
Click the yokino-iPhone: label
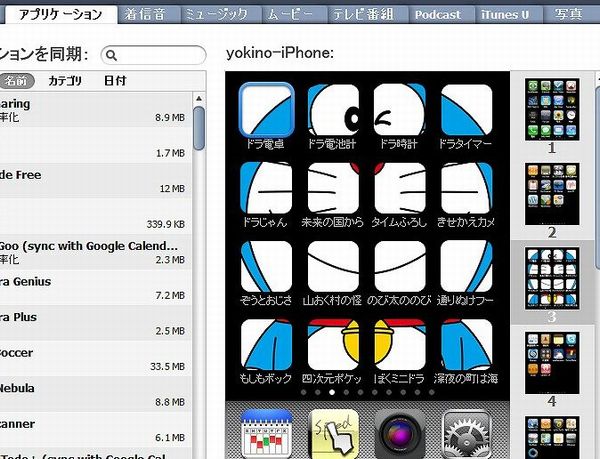click(280, 53)
